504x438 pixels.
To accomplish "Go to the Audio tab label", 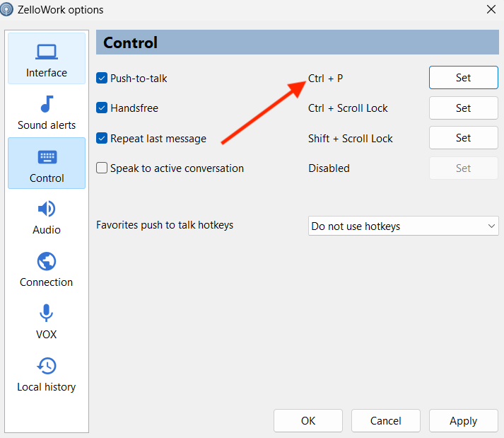I will (x=47, y=230).
